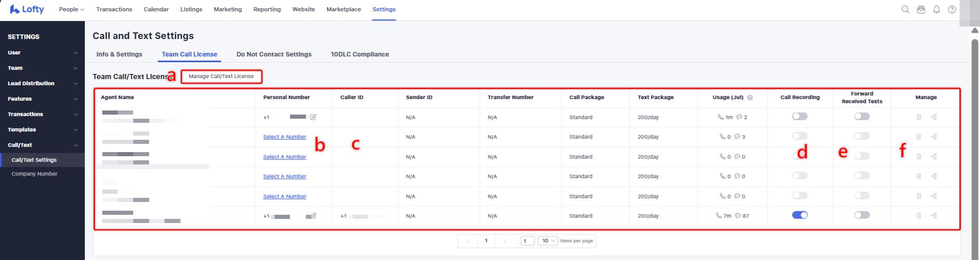
Task: Enable Call Recording toggle in first row
Action: (800, 117)
